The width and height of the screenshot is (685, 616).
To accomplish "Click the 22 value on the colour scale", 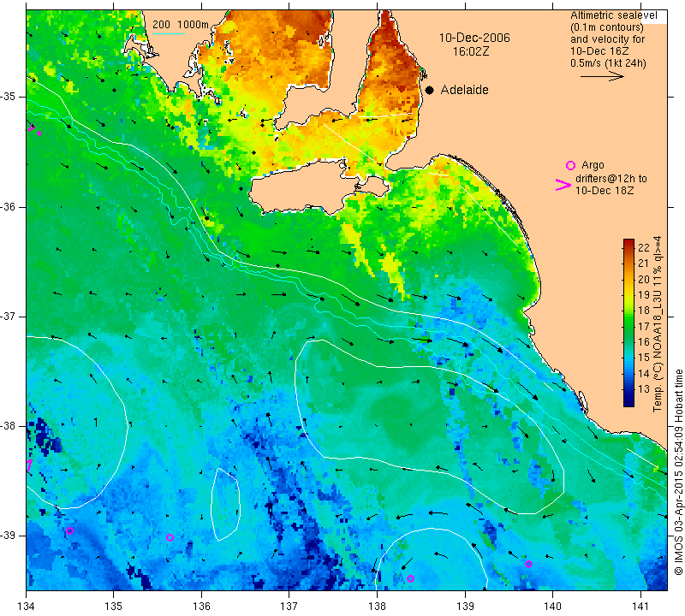I will pos(644,247).
